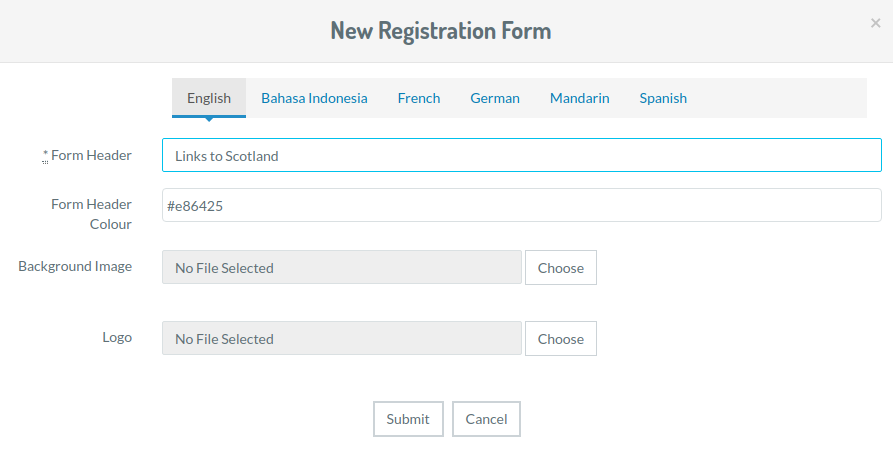Cancel the new registration form

click(486, 419)
